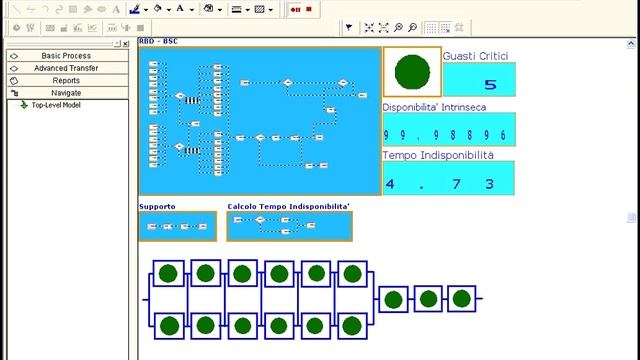Open the text color dropdown arrow
Image resolution: width=640 pixels, height=360 pixels.
tap(191, 10)
